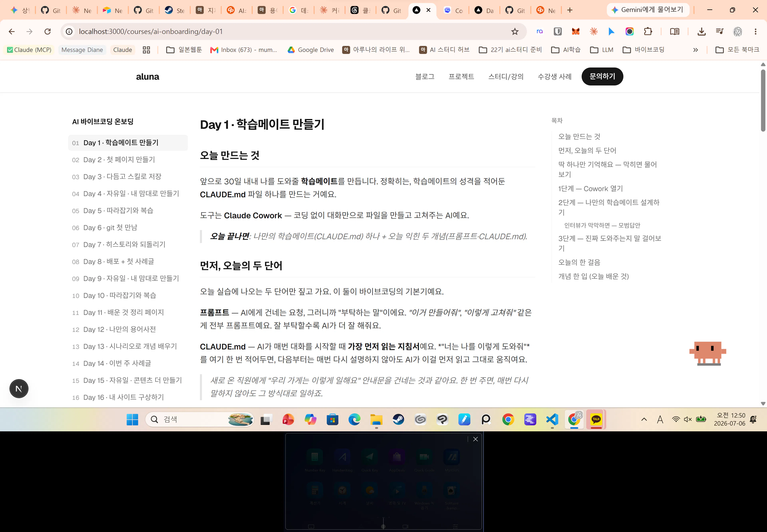Open the Google Drive bookmark
Image resolution: width=767 pixels, height=532 pixels.
point(311,50)
